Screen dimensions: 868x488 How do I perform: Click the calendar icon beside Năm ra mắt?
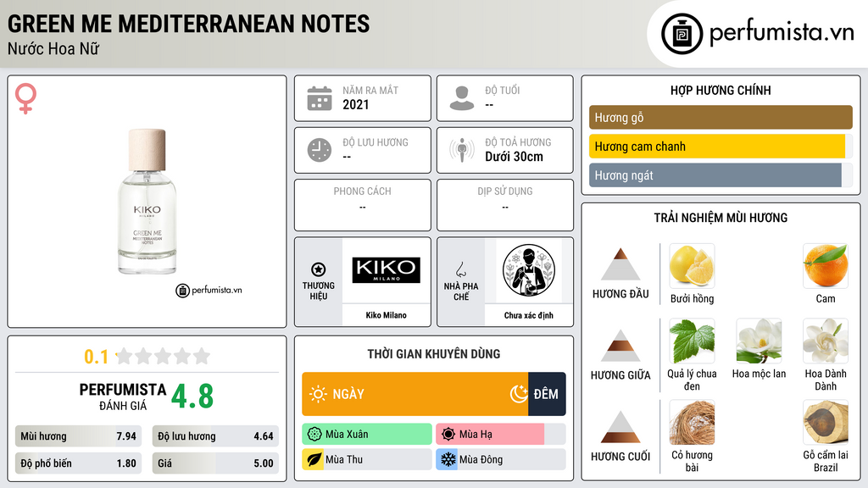320,98
